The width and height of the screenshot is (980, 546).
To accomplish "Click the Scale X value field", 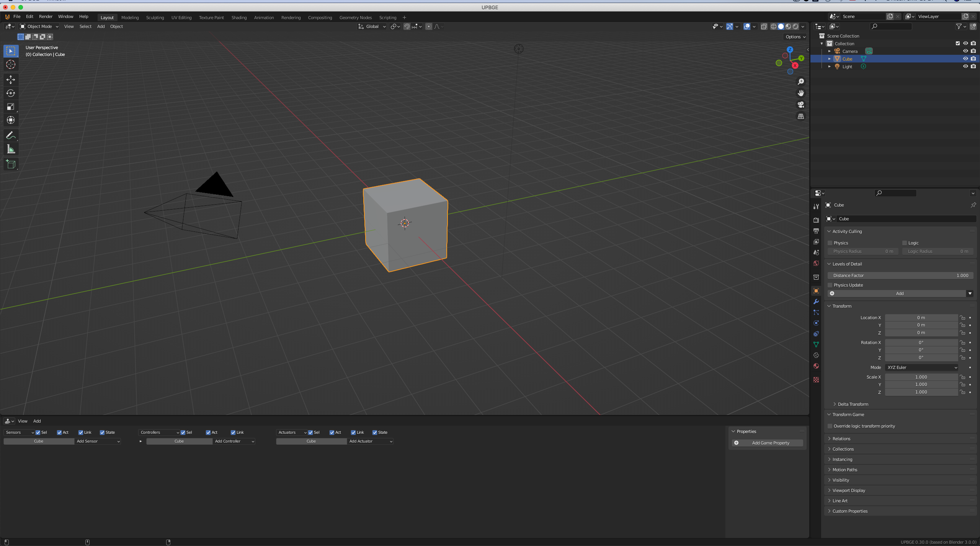I will pos(921,377).
